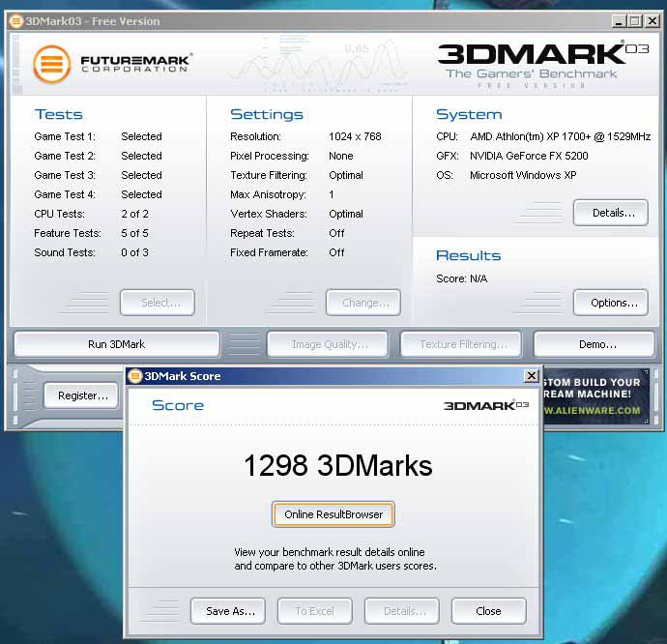Click Save As... in score dialog
667x644 pixels.
click(228, 611)
